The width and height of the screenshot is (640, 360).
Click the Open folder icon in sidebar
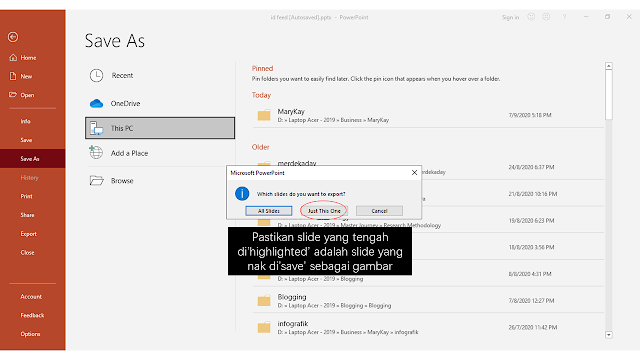pyautogui.click(x=13, y=95)
